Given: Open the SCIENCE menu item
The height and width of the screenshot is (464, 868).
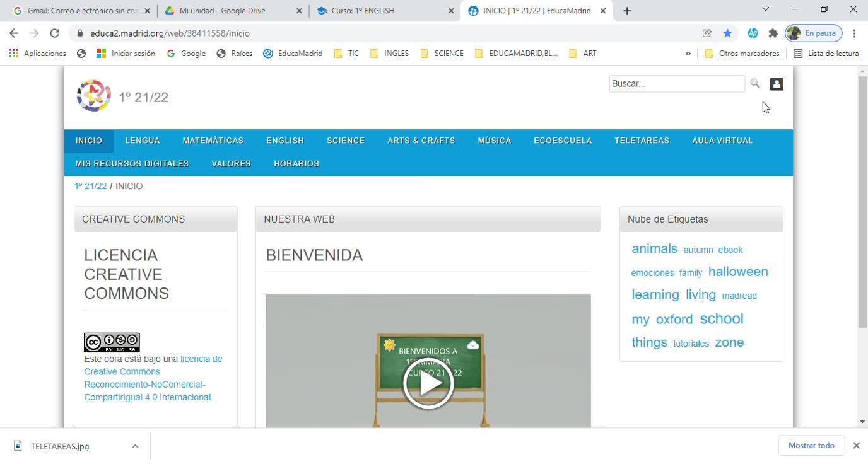Looking at the screenshot, I should [346, 141].
